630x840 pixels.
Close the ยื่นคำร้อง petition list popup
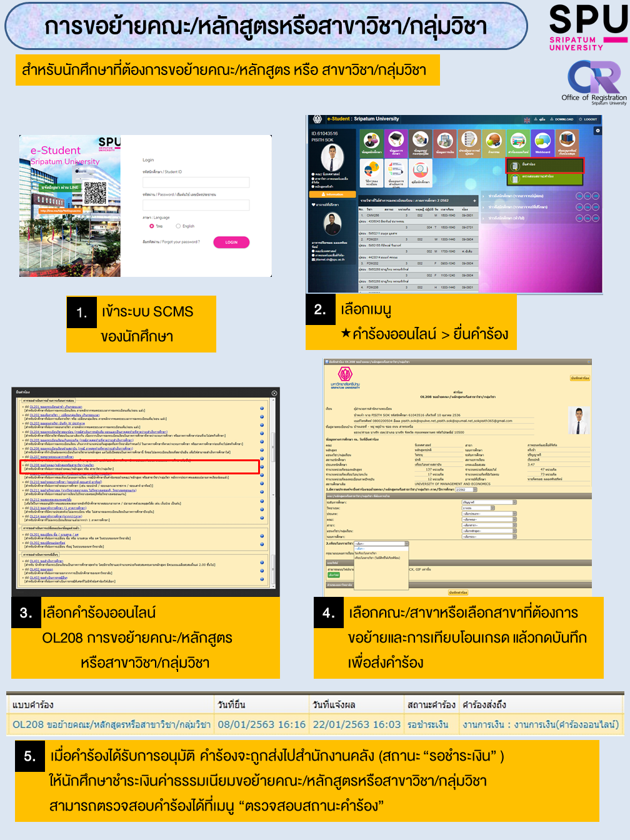click(274, 393)
